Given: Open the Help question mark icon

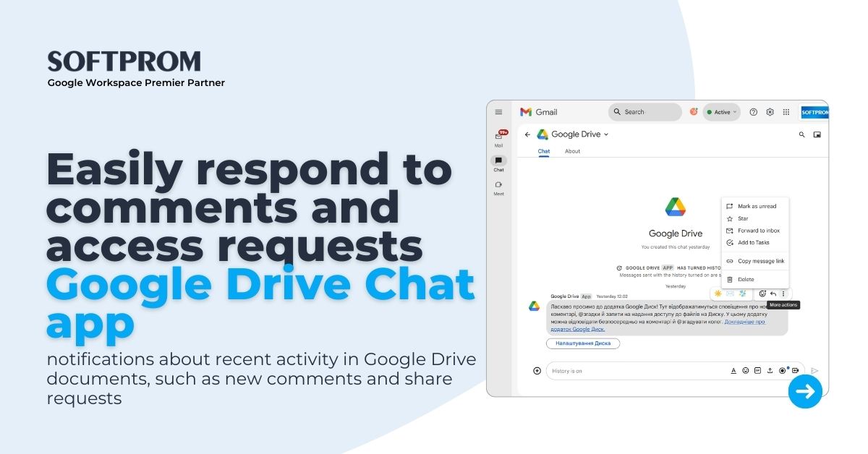Looking at the screenshot, I should [754, 112].
